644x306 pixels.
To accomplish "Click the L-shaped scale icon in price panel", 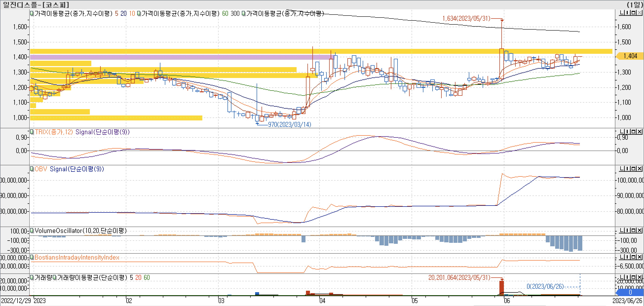I will (622, 13).
